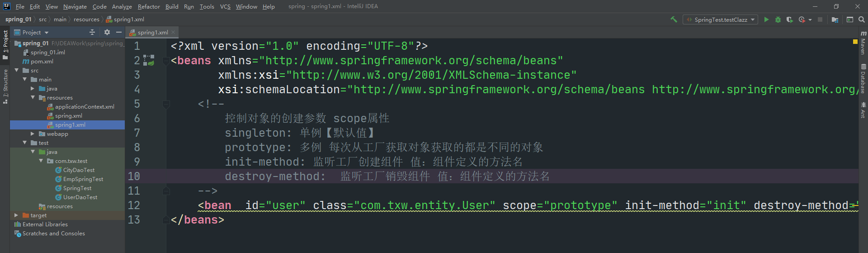868x253 pixels.
Task: Click the resources breadcrumb in navigation bar
Action: (86, 19)
